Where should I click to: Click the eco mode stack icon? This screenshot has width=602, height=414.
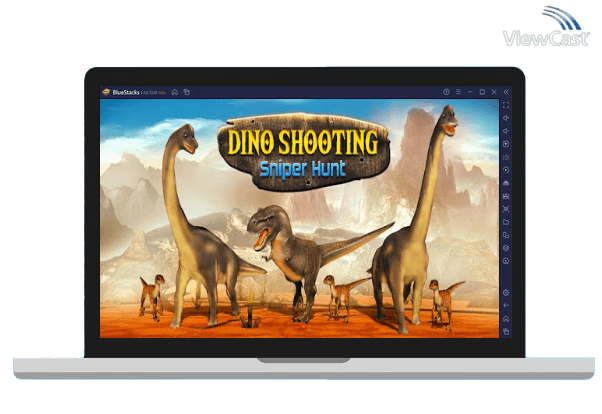pos(506,248)
